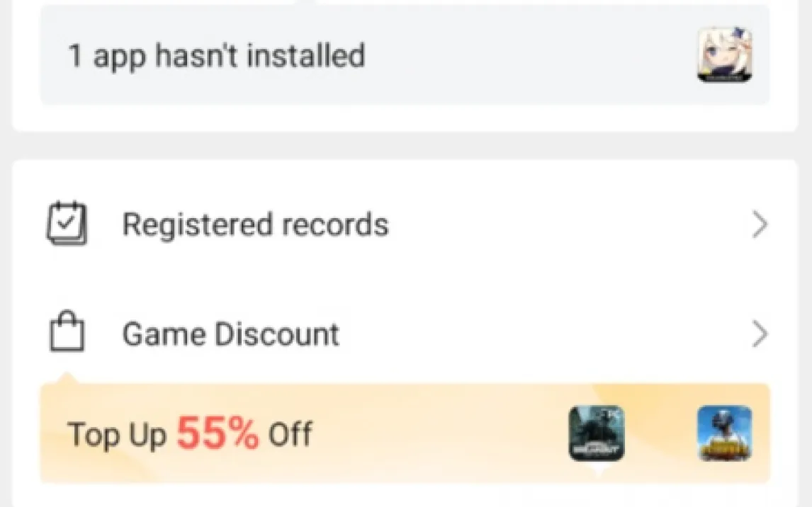Viewport: 812px width, 507px height.
Task: Open the "Registered records" text label
Action: tap(255, 225)
